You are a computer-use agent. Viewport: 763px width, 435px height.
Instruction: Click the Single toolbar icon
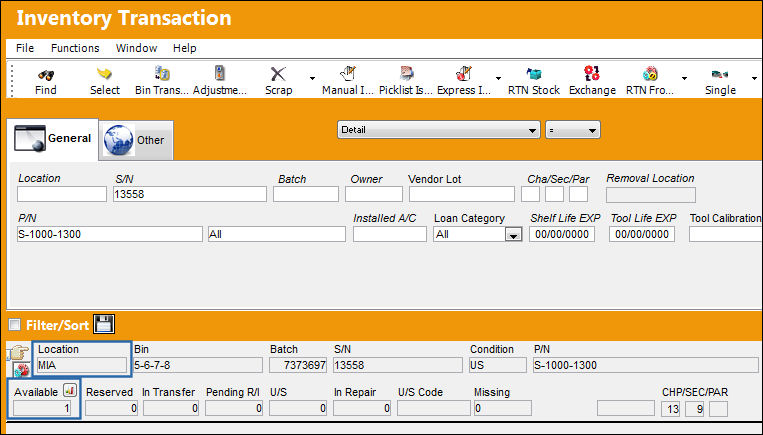pyautogui.click(x=720, y=74)
